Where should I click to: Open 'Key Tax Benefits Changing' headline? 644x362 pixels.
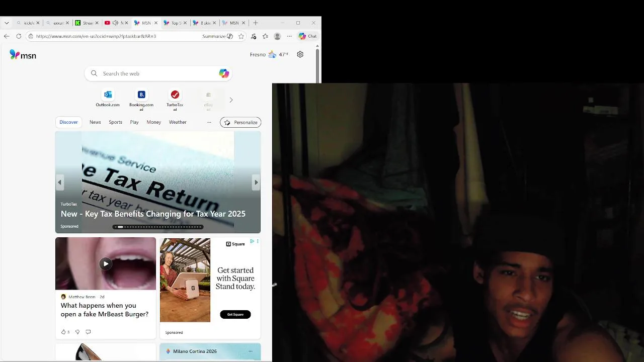[x=153, y=214]
